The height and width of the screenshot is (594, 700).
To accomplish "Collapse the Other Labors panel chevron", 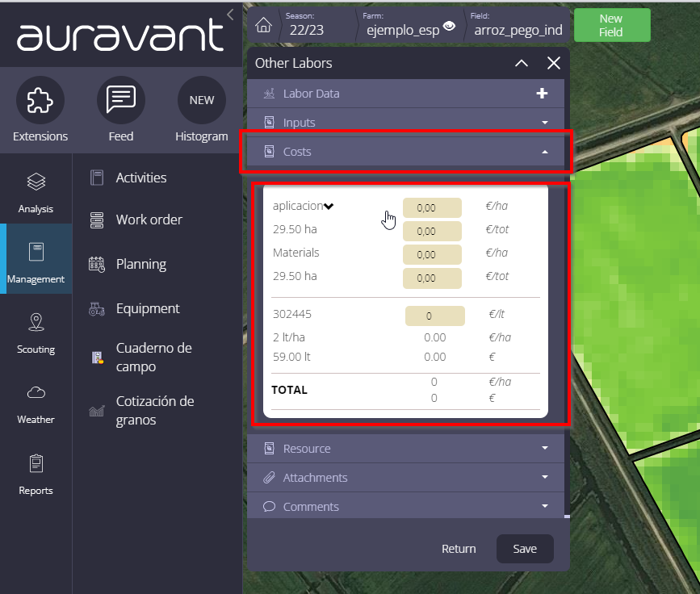I will click(x=522, y=64).
